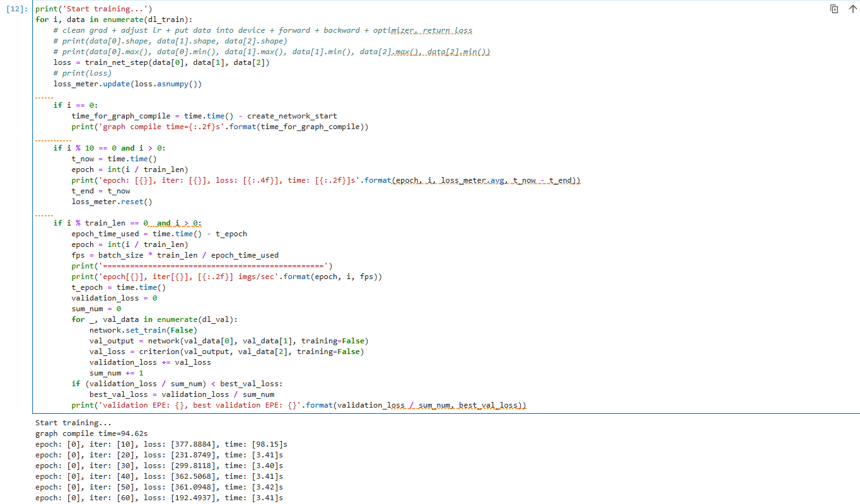Viewport: 860px width, 504px height.
Task: Click the 't_epoch = time.time()' line
Action: point(119,287)
